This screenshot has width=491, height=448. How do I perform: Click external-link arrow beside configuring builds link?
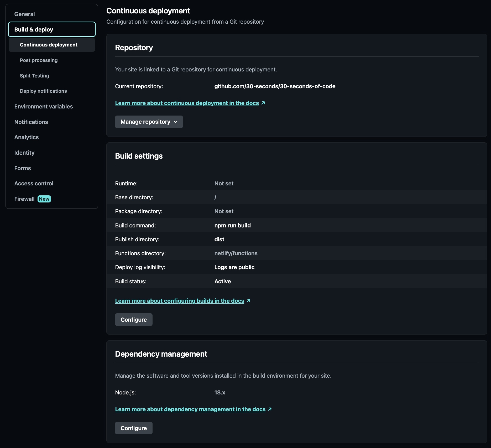[248, 301]
